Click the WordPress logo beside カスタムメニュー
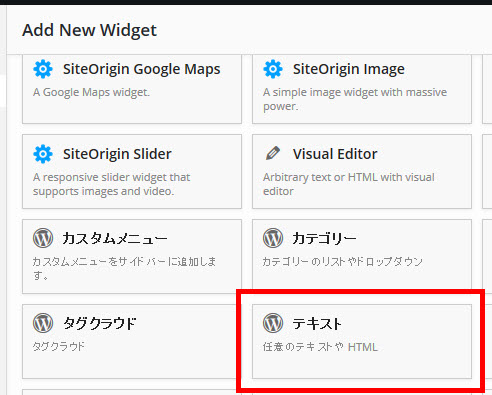Viewport: 492px width, 395px height. click(x=43, y=238)
